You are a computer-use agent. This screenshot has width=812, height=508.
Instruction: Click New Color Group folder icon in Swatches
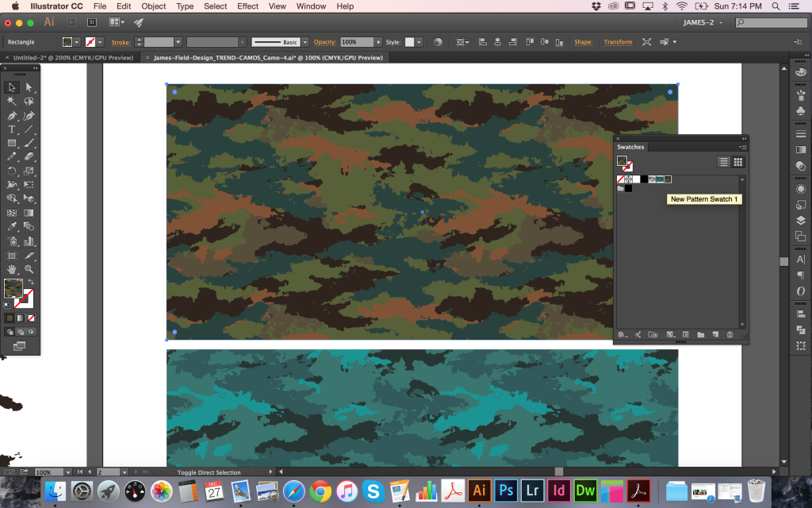701,335
